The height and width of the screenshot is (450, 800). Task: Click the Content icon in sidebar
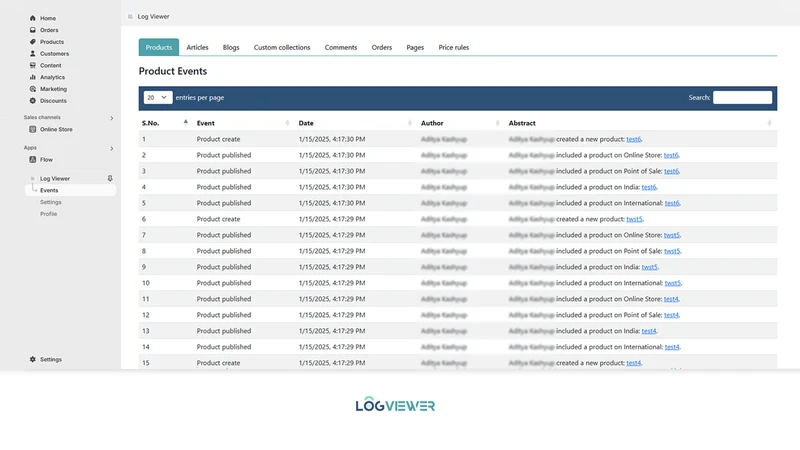click(x=33, y=65)
